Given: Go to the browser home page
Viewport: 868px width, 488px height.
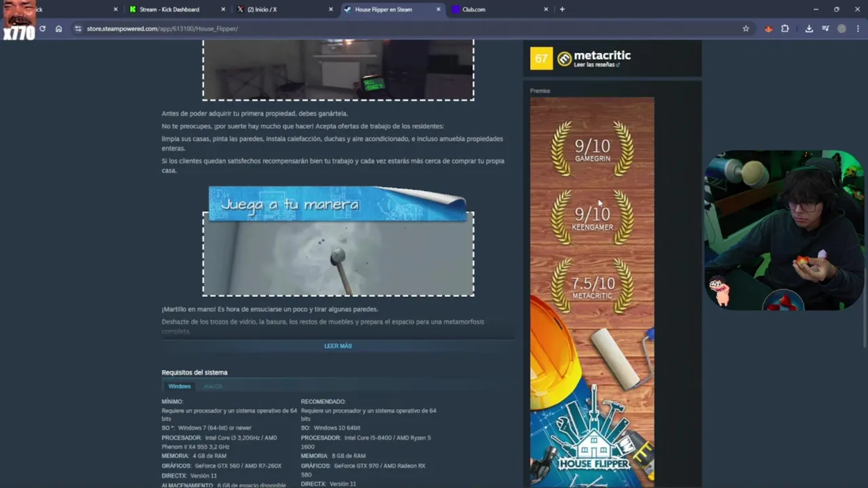Looking at the screenshot, I should pyautogui.click(x=58, y=28).
